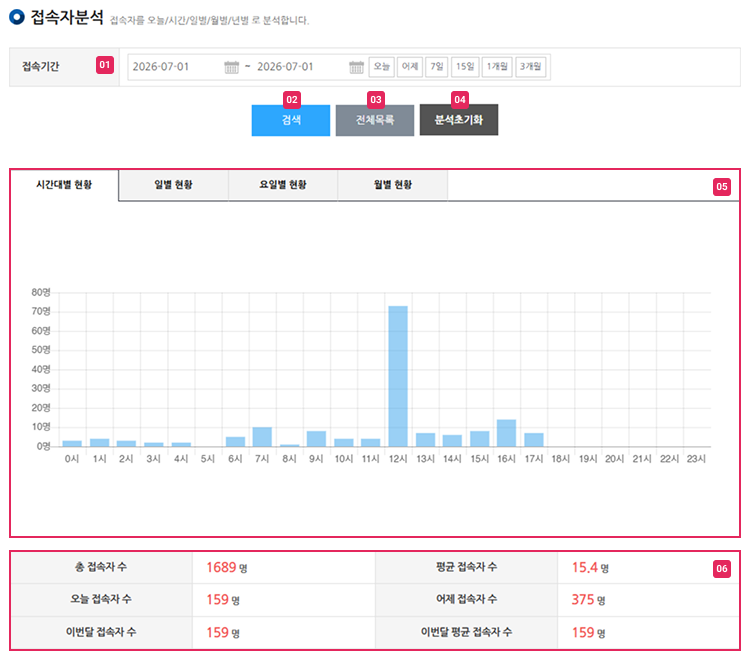Switch to the 일별 현황 tab
The width and height of the screenshot is (750, 659).
(x=174, y=185)
